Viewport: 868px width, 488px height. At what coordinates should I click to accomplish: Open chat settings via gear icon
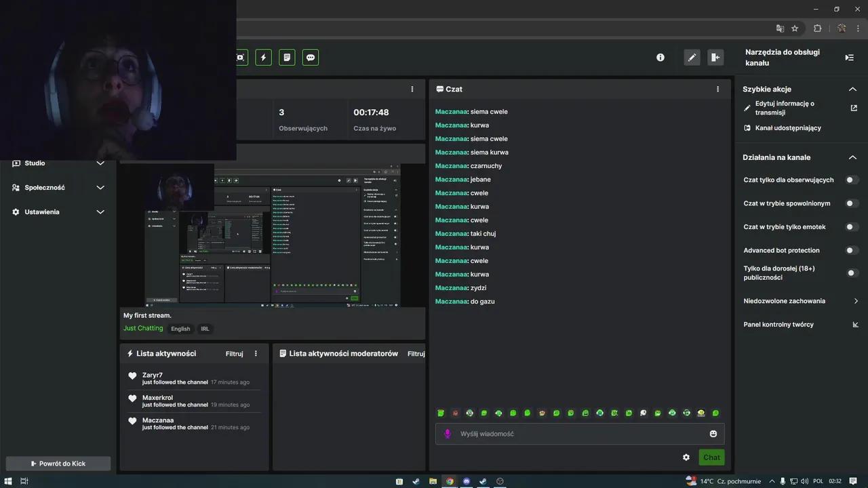coord(686,457)
